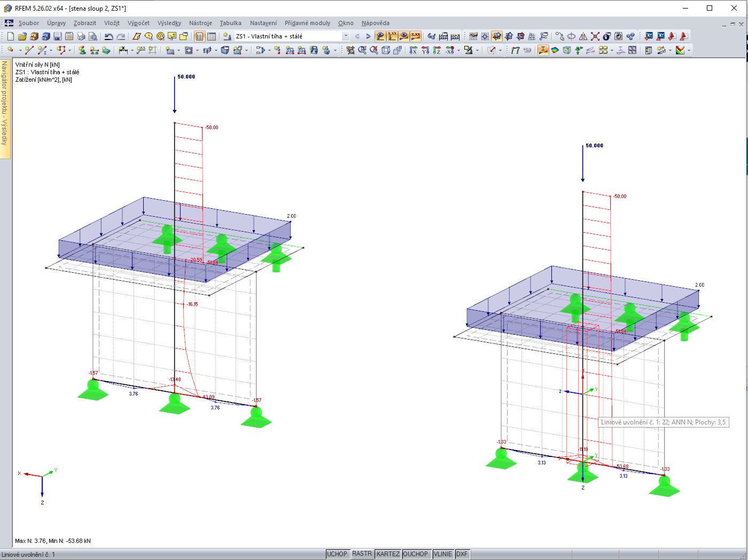Click the -16.15 internal force value label
Viewport: 748px width, 560px height.
pyautogui.click(x=192, y=304)
